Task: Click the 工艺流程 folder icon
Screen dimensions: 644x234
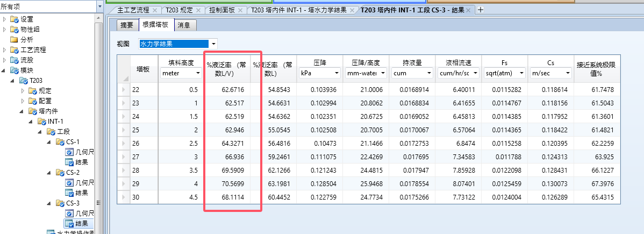Action: (15, 50)
